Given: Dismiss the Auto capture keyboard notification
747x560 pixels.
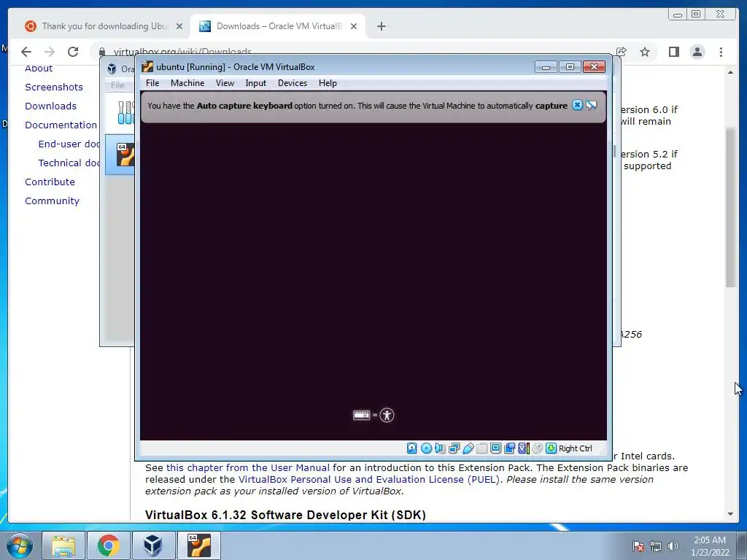Looking at the screenshot, I should pos(577,105).
